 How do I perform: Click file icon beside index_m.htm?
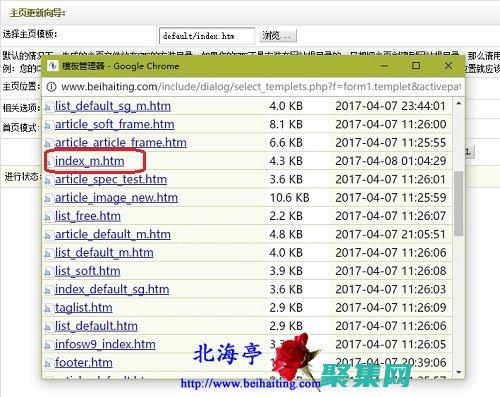pyautogui.click(x=49, y=162)
